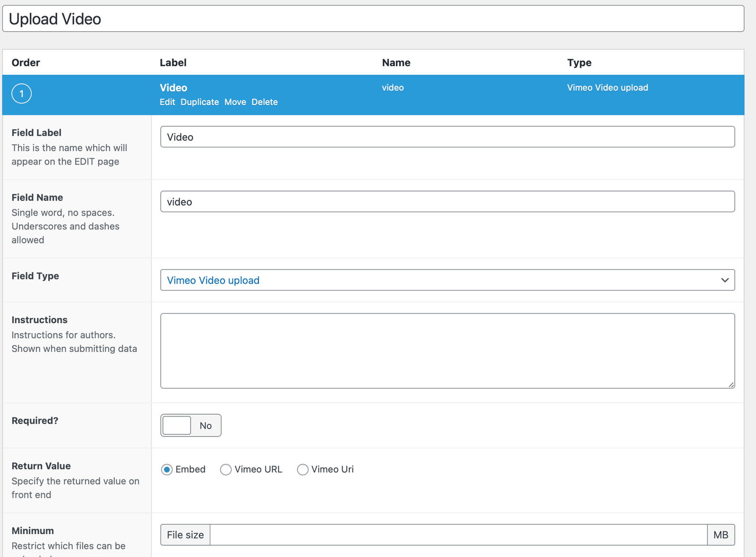Focus the Upload Video title field
The image size is (756, 557).
point(373,19)
